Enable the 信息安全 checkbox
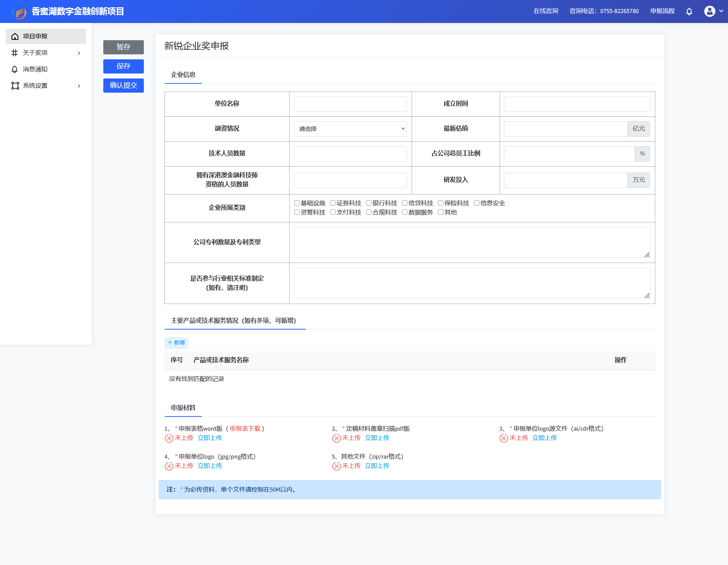 point(477,203)
